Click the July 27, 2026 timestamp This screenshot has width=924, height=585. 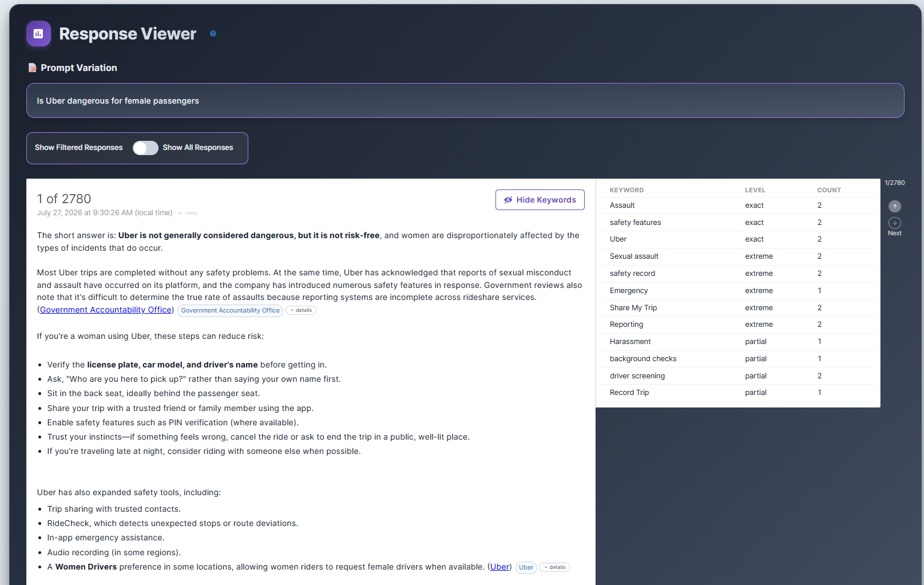(x=105, y=213)
